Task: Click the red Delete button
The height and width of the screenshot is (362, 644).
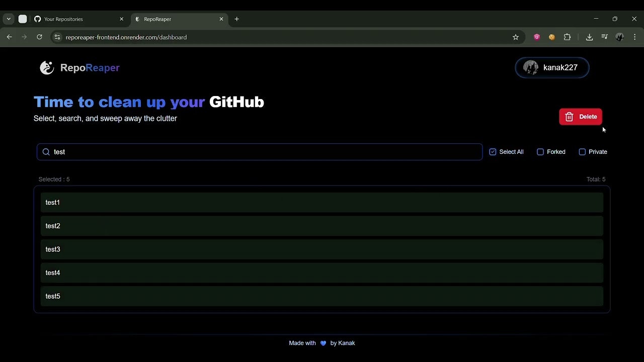Action: (x=581, y=117)
